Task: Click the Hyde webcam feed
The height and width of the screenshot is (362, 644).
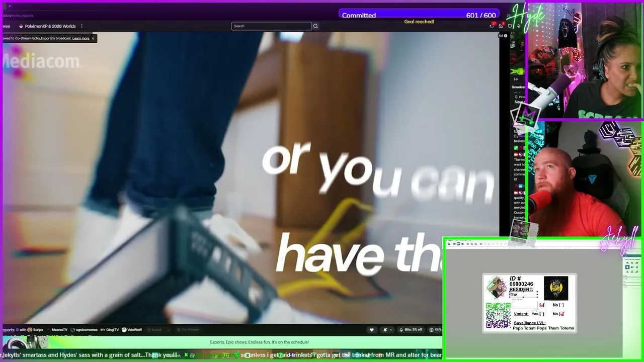Action: tap(584, 61)
